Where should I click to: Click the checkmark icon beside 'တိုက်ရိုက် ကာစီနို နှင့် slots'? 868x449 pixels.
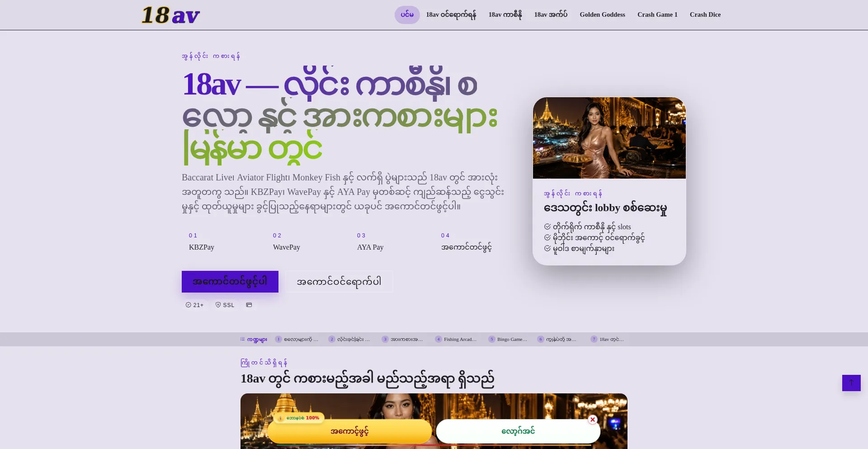pyautogui.click(x=547, y=227)
